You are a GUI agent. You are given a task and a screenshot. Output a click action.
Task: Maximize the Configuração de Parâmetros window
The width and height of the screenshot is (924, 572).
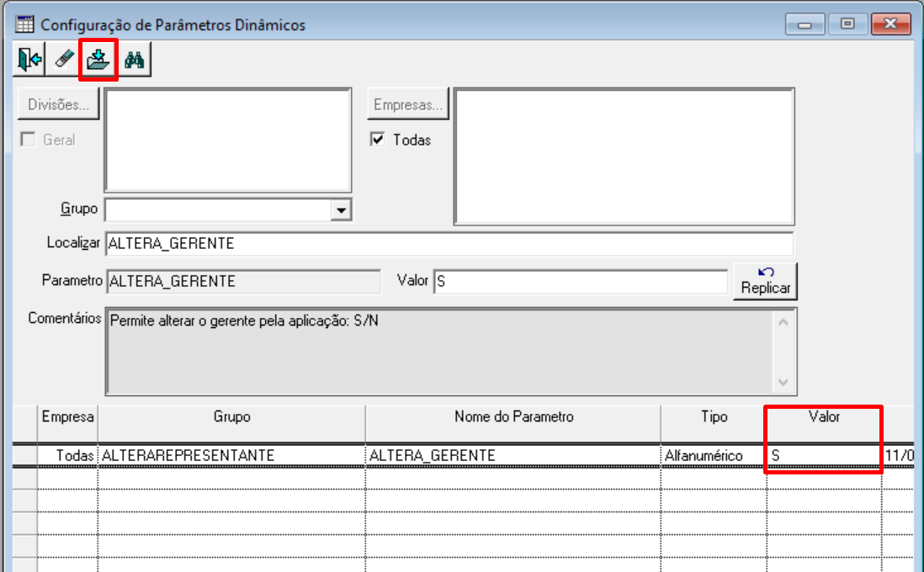(x=847, y=24)
